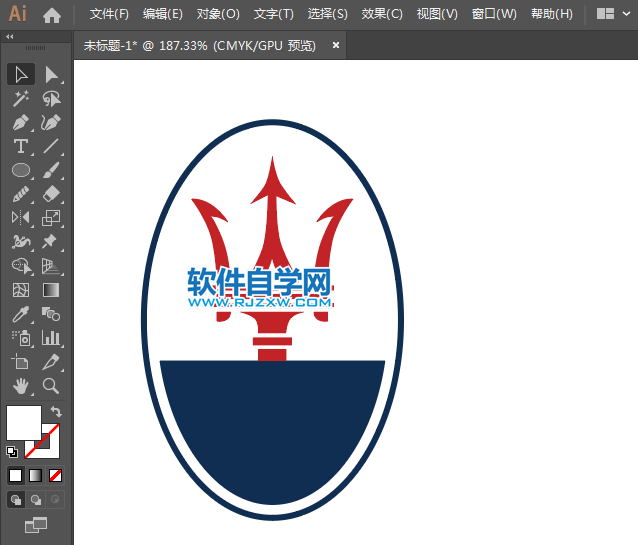
Task: Set paint to None mode
Action: (x=56, y=475)
